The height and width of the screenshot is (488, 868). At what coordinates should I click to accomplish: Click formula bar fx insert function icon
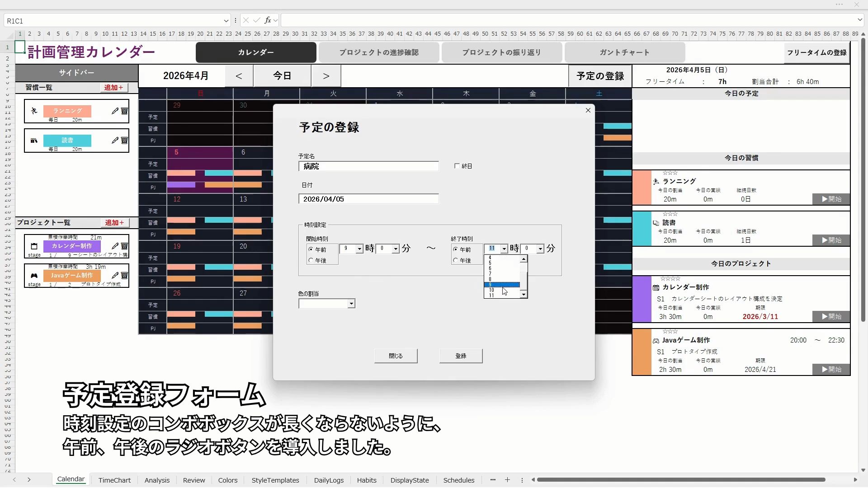[x=268, y=20]
